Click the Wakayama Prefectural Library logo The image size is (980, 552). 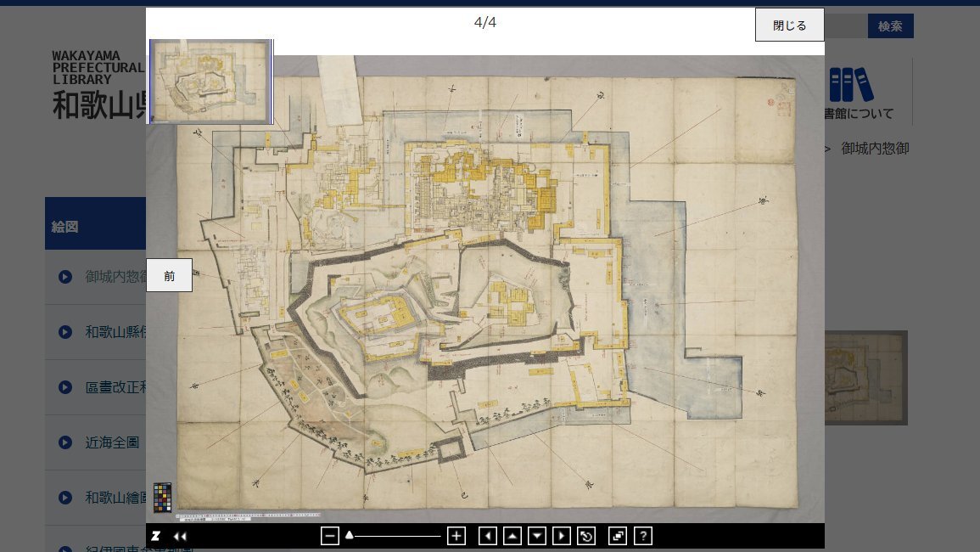[98, 87]
